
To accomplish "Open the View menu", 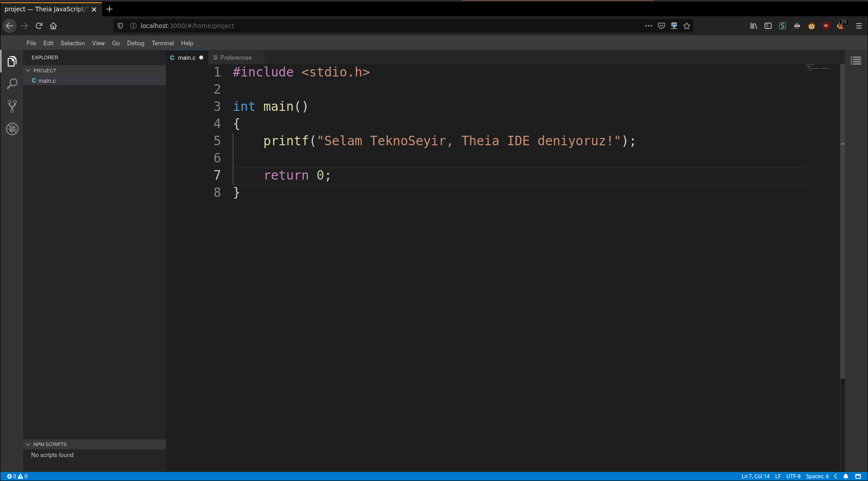I will [99, 43].
